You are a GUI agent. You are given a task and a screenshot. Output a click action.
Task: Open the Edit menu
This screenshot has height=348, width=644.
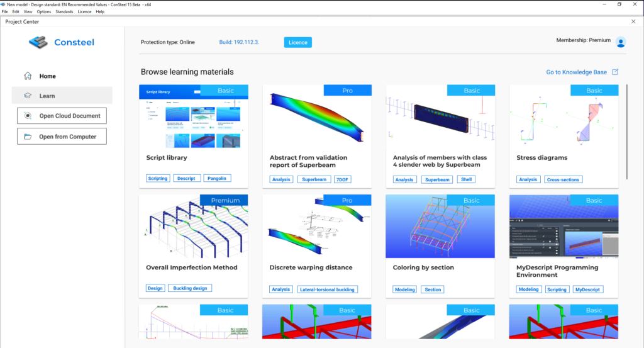coord(16,11)
